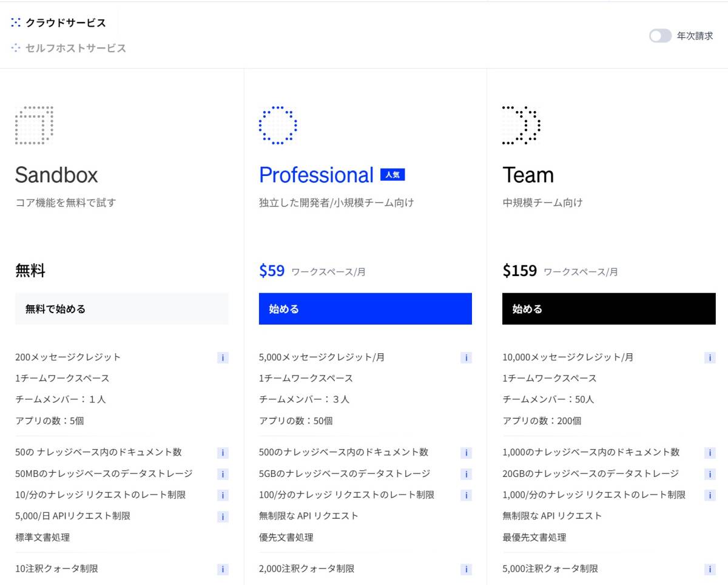Toggle the 年次請求 billing switch
This screenshot has width=728, height=585.
pos(660,36)
